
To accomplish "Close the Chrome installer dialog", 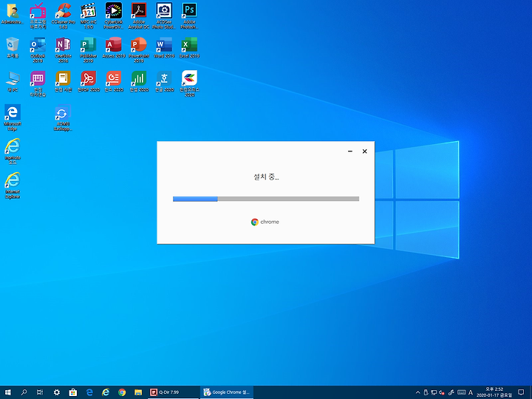I will (365, 151).
